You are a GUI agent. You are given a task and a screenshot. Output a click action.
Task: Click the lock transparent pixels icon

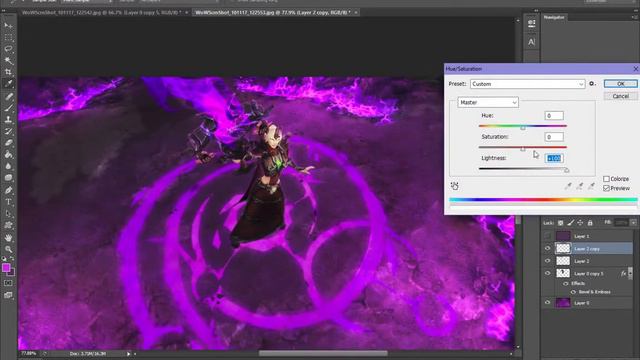(560, 223)
